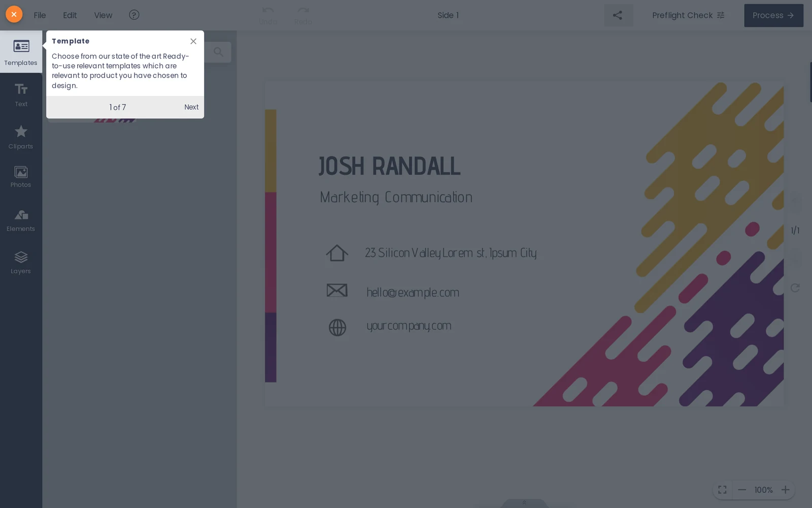Click the Preflight Check button

click(x=688, y=15)
